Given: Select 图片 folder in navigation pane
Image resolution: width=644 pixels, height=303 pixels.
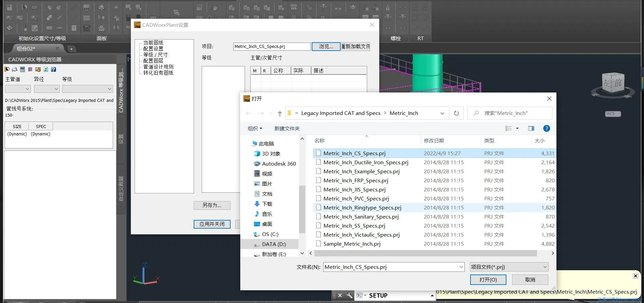Looking at the screenshot, I should coord(263,184).
